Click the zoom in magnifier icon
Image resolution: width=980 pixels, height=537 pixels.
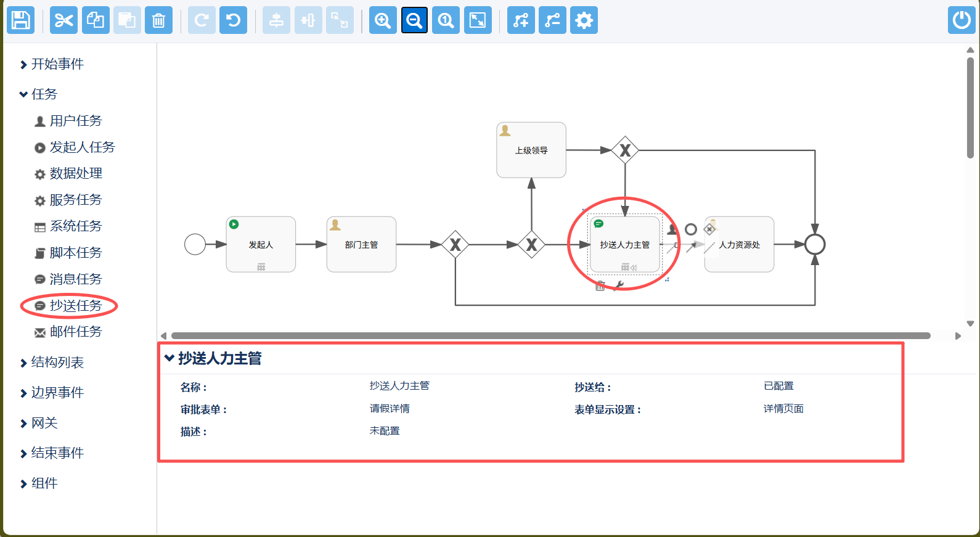pyautogui.click(x=383, y=20)
